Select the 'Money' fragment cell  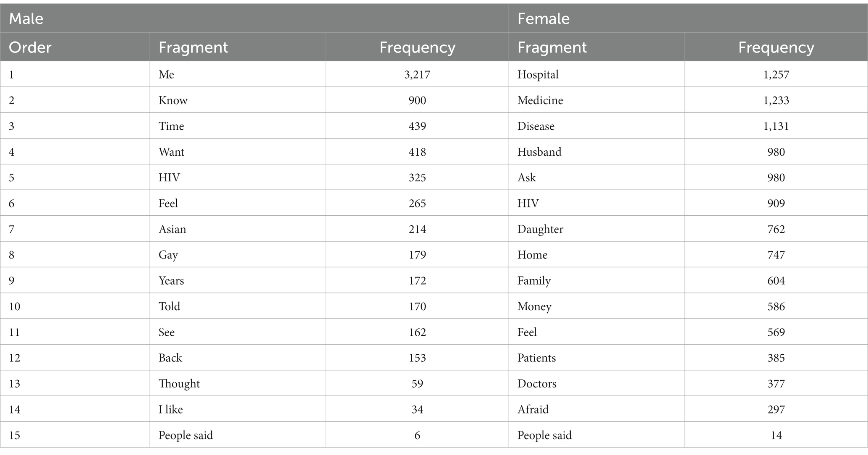[596, 306]
